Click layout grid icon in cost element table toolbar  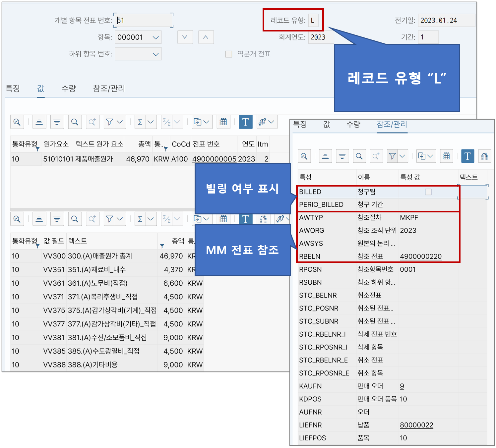click(x=223, y=122)
